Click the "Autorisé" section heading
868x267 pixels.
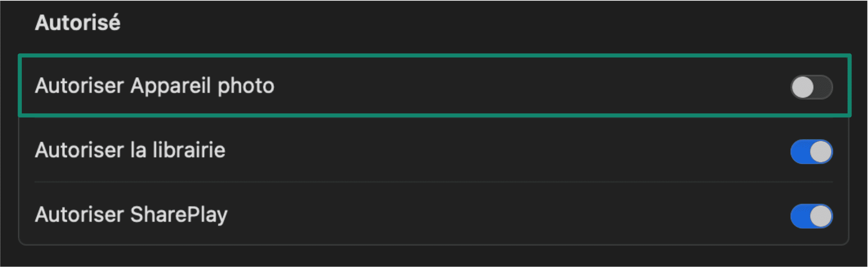(x=78, y=23)
